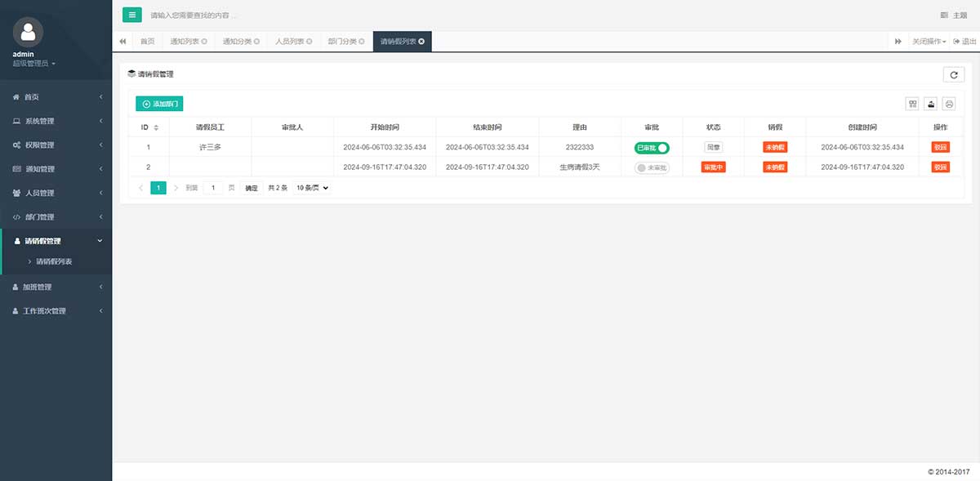This screenshot has height=481, width=980.
Task: Open the column filter grid icon
Action: coord(912,104)
